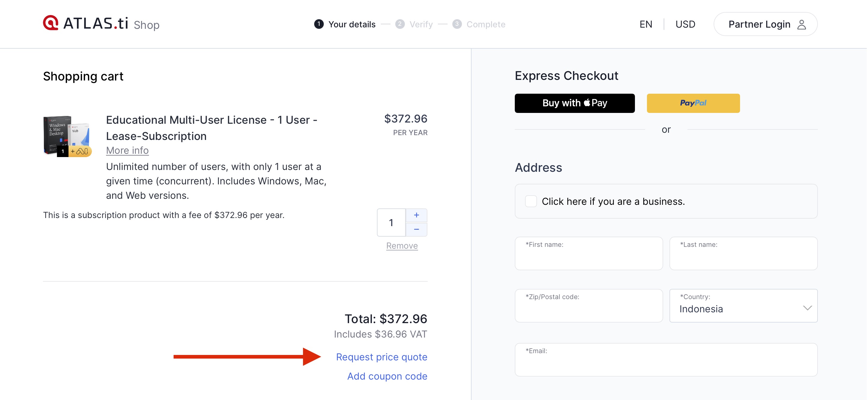868x400 pixels.
Task: Click the product box thumbnail image
Action: coord(67,136)
